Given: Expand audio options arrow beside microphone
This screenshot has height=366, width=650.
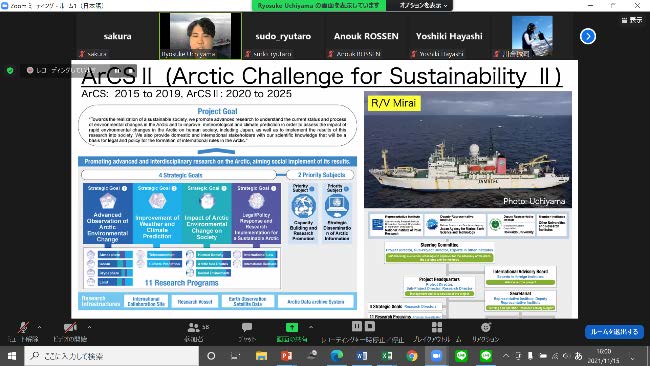Looking at the screenshot, I should 39,327.
